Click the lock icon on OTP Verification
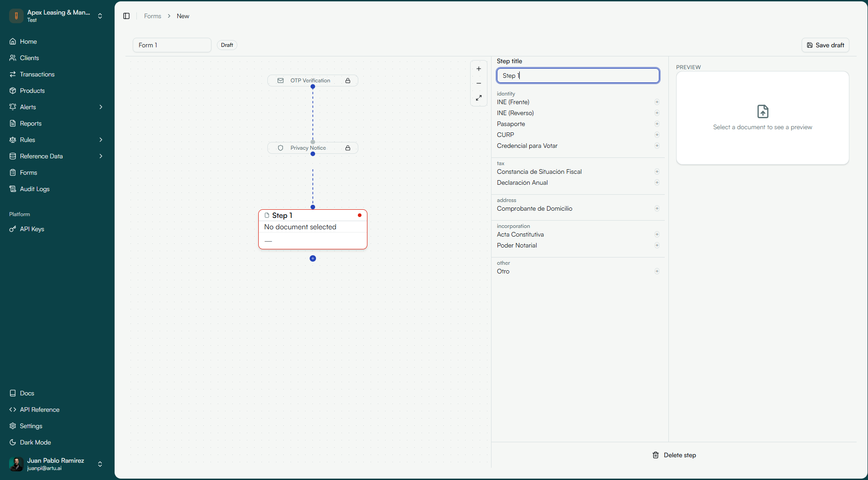Screen dimensions: 868x480 [x=348, y=81]
